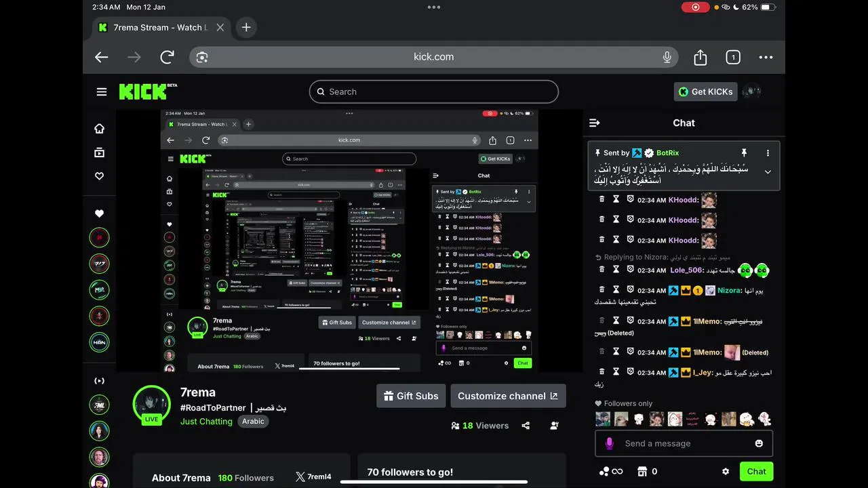Open the Just Chatting category link

(x=206, y=422)
